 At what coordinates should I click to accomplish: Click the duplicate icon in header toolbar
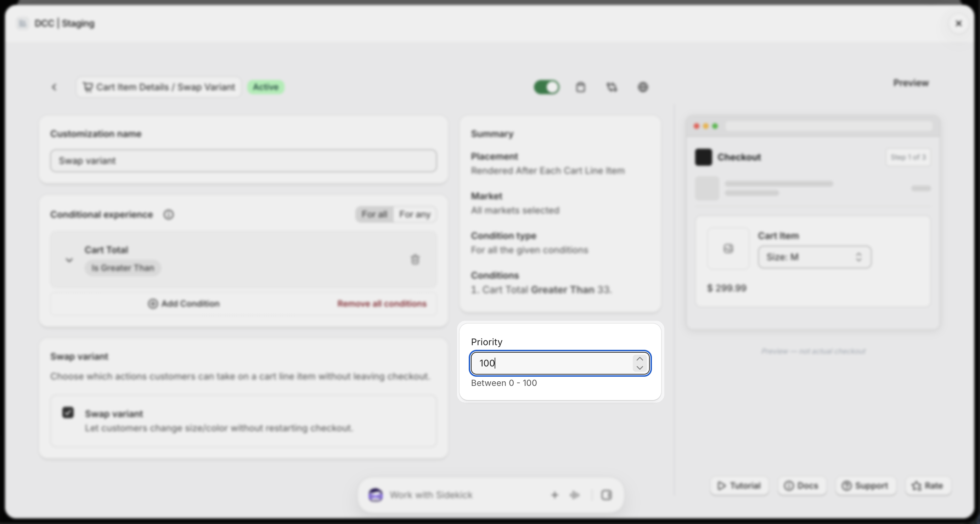(x=612, y=87)
